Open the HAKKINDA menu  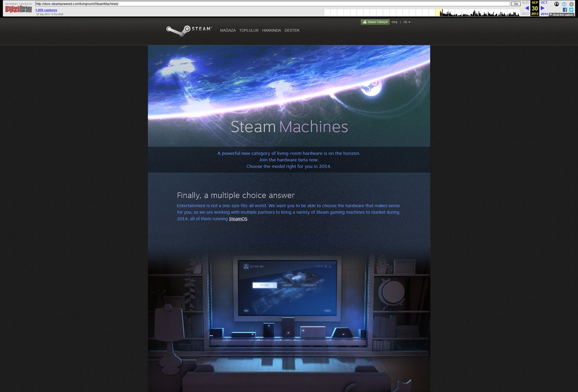click(x=272, y=30)
